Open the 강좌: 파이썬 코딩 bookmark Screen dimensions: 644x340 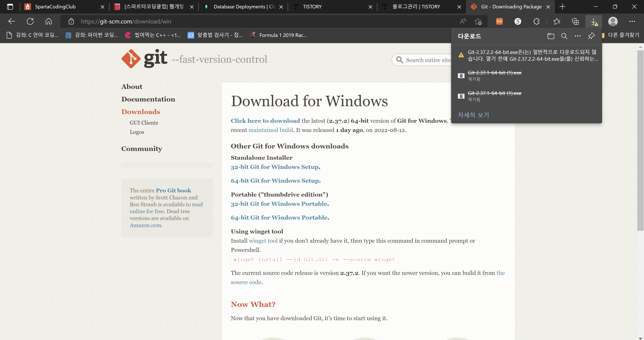(x=92, y=35)
